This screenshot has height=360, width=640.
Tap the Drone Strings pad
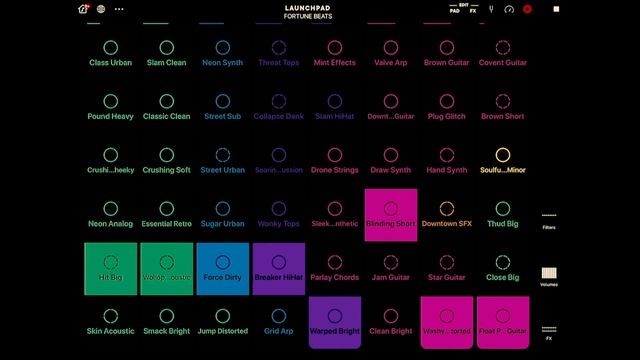point(335,161)
